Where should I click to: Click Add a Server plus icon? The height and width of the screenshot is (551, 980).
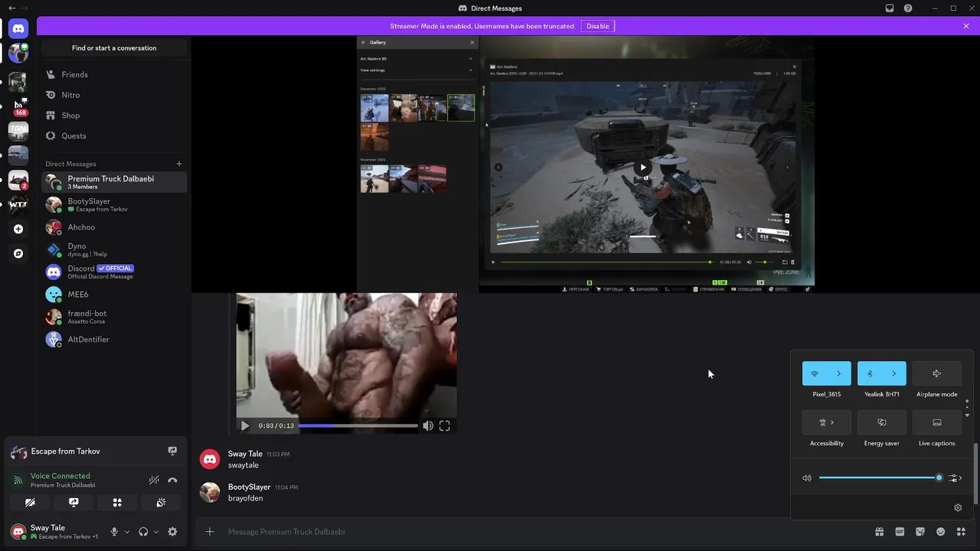18,229
